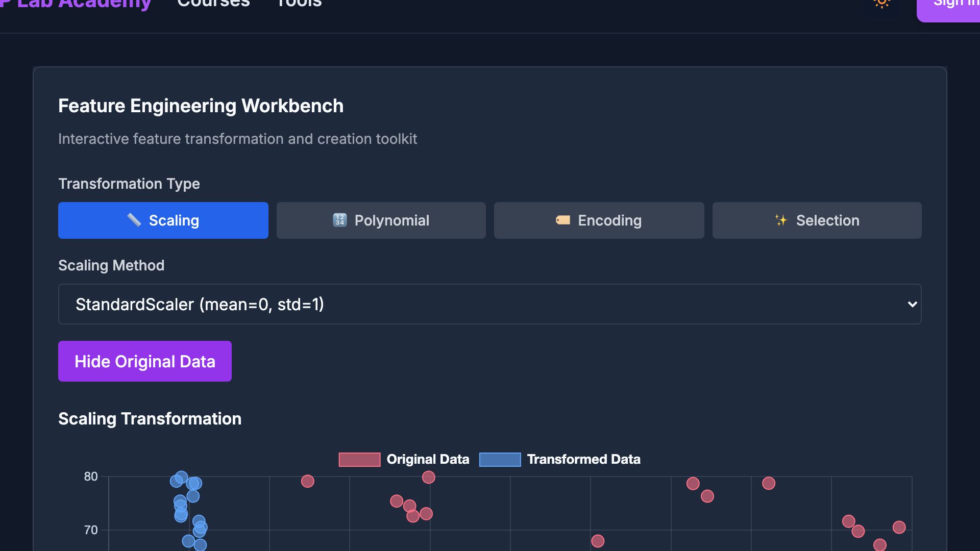The width and height of the screenshot is (980, 551).
Task: Go to the Lab Academy home logo
Action: (x=76, y=4)
